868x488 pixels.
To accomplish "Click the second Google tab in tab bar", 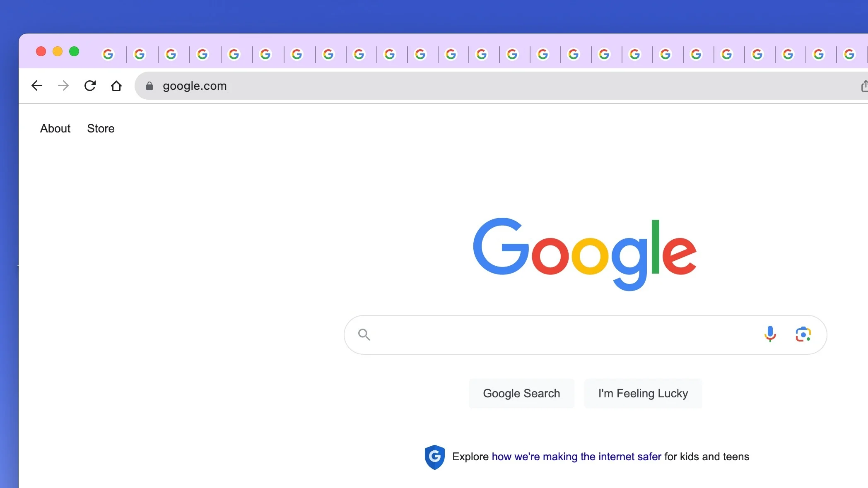I will pyautogui.click(x=140, y=54).
